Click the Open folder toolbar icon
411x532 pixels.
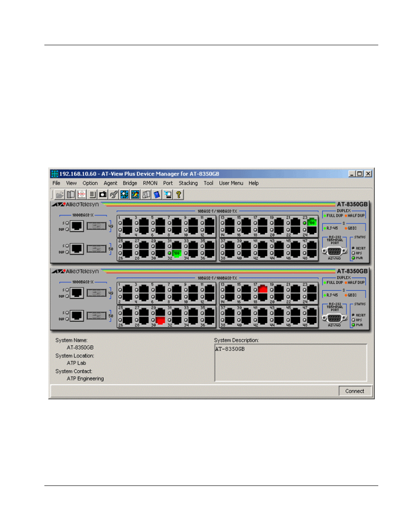pos(60,195)
